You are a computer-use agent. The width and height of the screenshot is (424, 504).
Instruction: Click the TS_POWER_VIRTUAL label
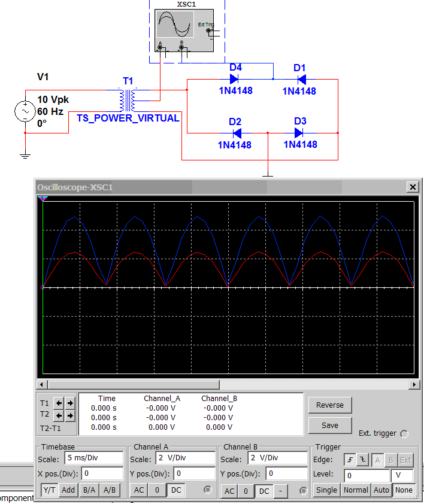click(x=128, y=119)
